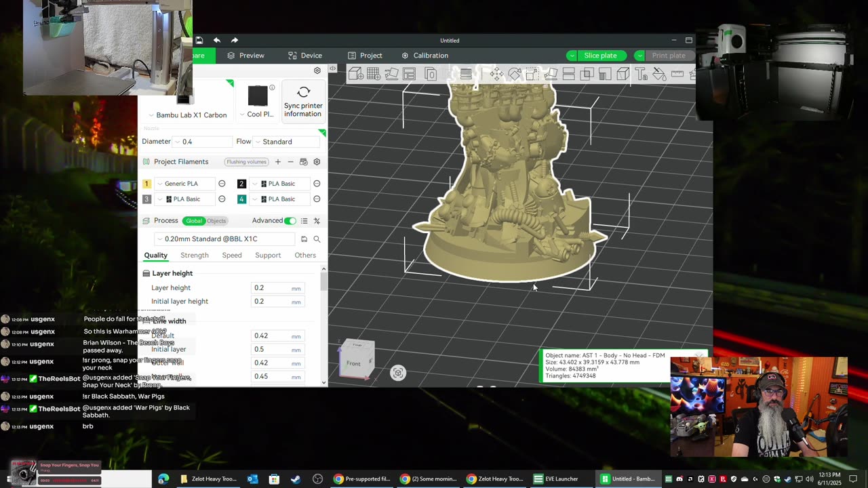Screen dimensions: 868x488
Task: Open the Flow Standard dropdown
Action: pyautogui.click(x=287, y=142)
